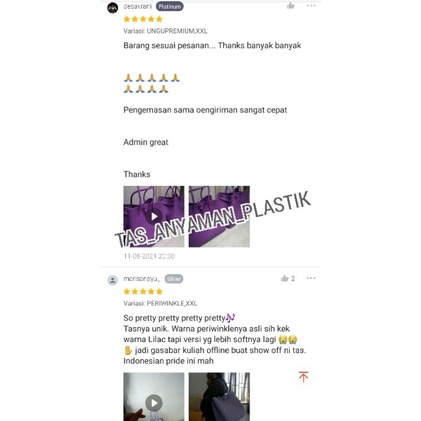View second purple bag photo thumbnail

219,216
